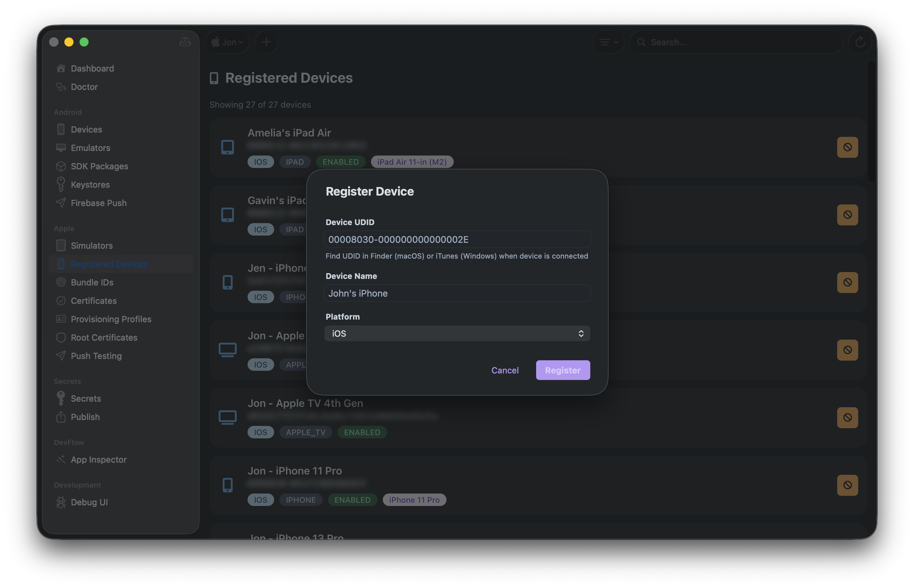
Task: Click the Device Name input field
Action: [x=457, y=293]
